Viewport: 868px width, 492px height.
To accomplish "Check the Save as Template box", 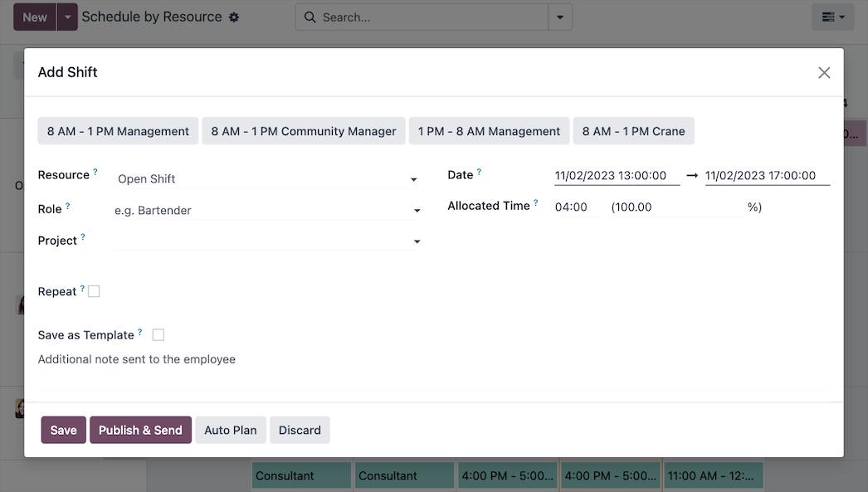I will pos(158,335).
